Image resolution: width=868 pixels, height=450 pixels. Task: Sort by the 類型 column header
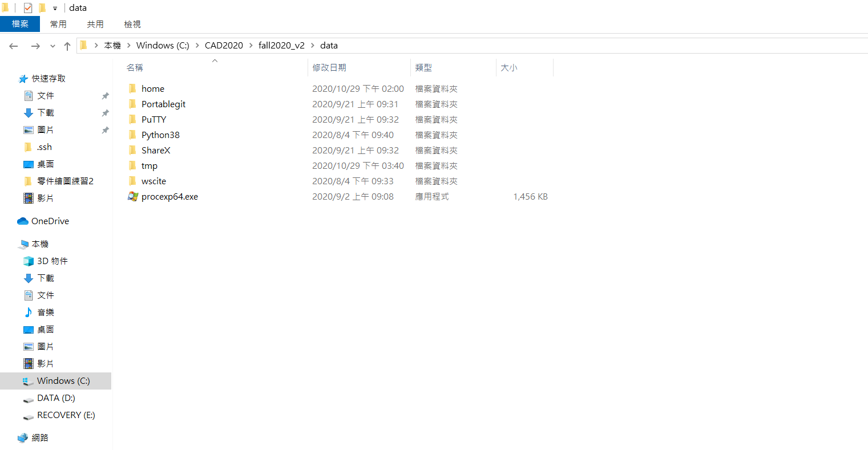(423, 67)
